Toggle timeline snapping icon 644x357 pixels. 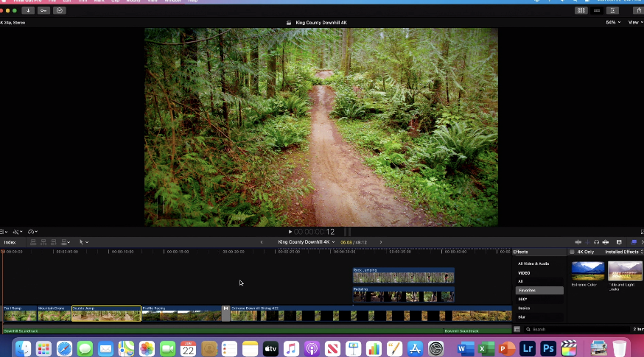606,242
